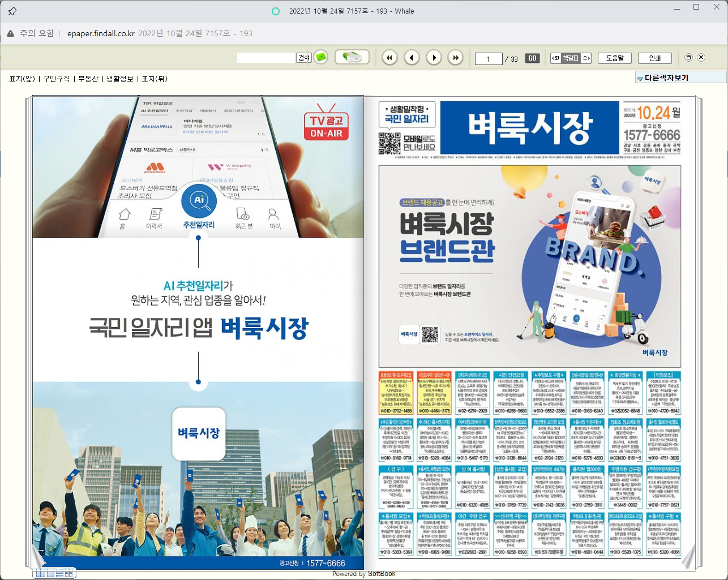Viewport: 728px width, 580px height.
Task: Click the search text field
Action: pyautogui.click(x=266, y=58)
